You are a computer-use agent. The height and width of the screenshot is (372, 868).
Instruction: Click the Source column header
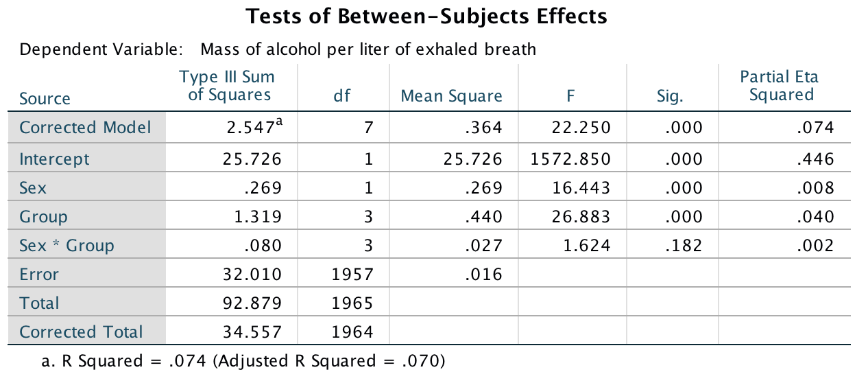click(x=45, y=99)
